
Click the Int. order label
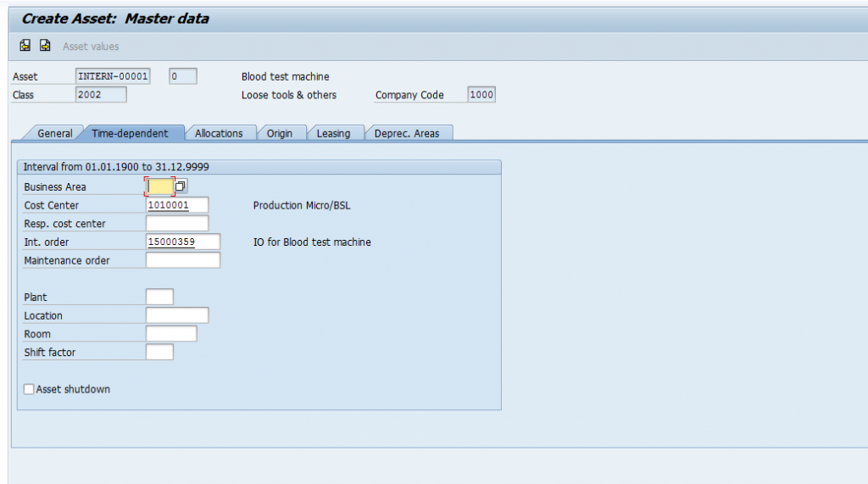click(47, 242)
